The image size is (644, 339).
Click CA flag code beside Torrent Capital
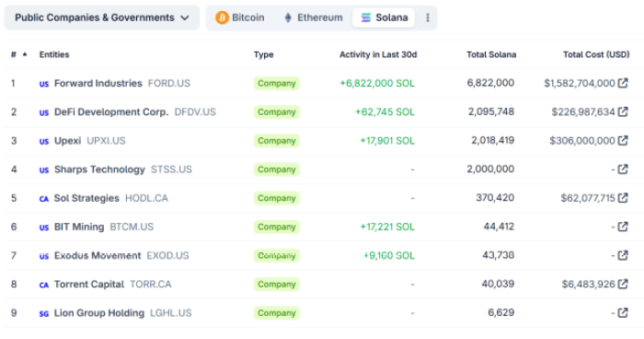pos(44,285)
